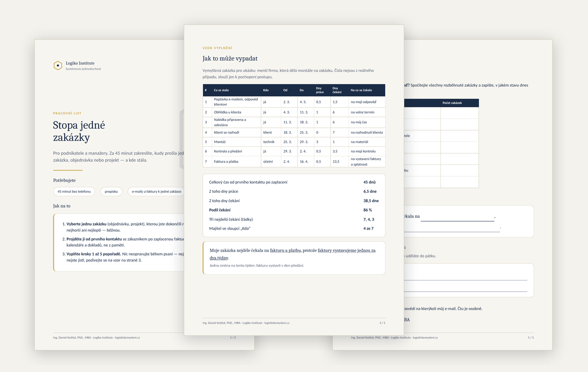Click the "Montáž" cell
The image size is (588, 372).
[x=237, y=142]
